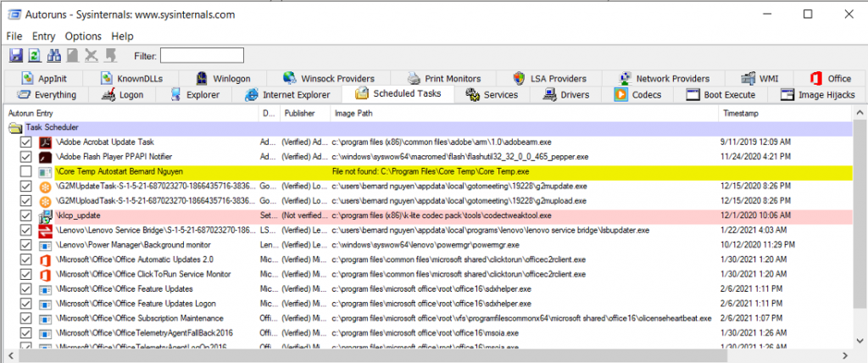Uncheck the G2MUpdateTask checkbox
868x363 pixels.
(25, 187)
